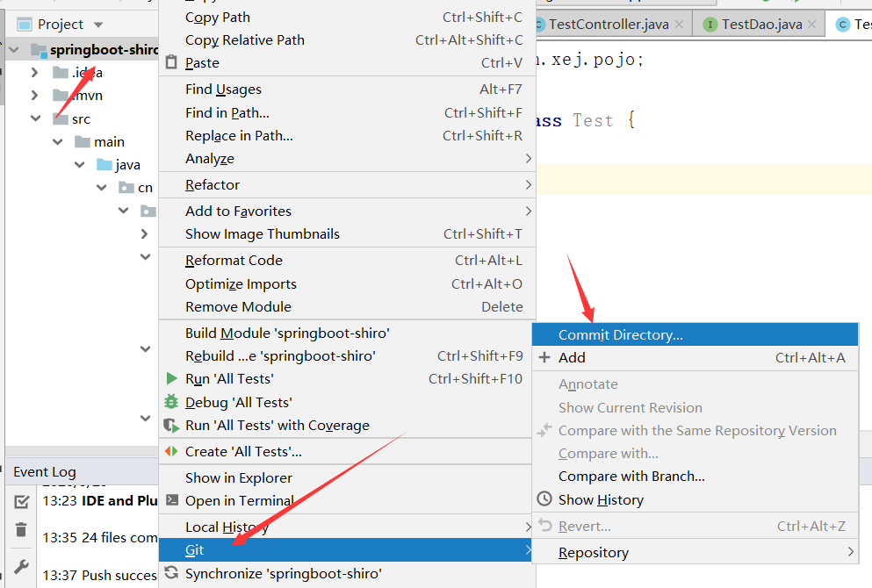872x588 pixels.
Task: Close the TestDao.java tab
Action: coord(812,25)
